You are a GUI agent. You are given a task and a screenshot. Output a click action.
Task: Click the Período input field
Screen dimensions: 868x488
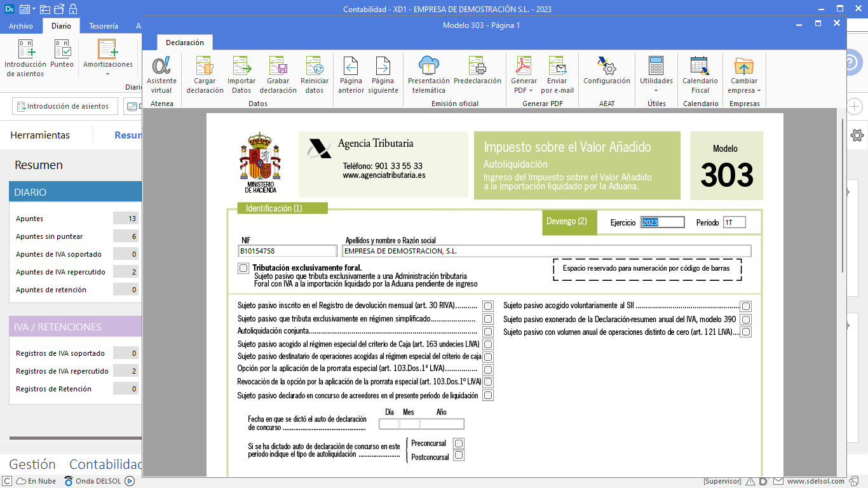coord(734,222)
